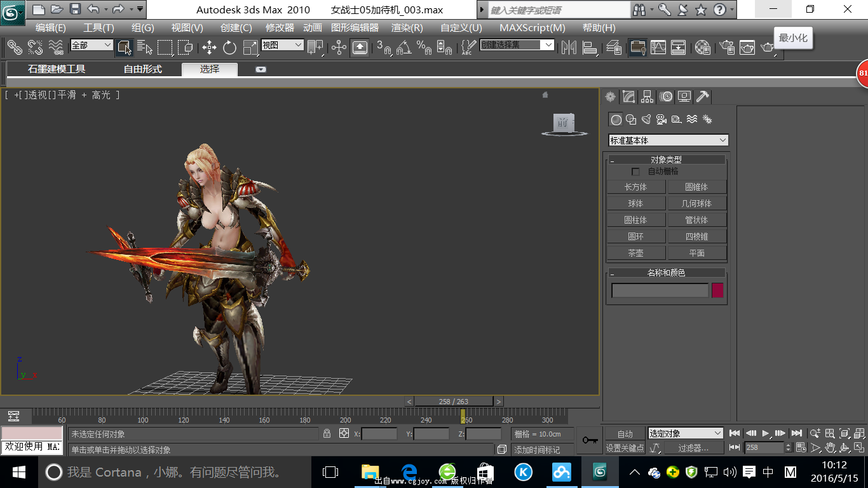868x488 pixels.
Task: Click the Unlink Selection chain icon
Action: pyautogui.click(x=35, y=47)
